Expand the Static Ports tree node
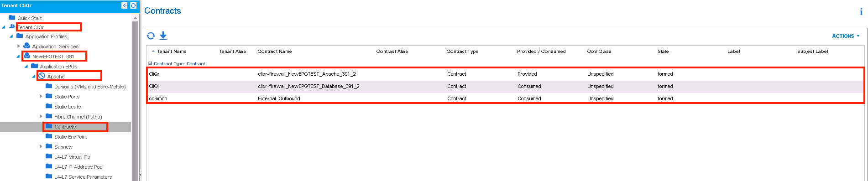 coord(41,96)
